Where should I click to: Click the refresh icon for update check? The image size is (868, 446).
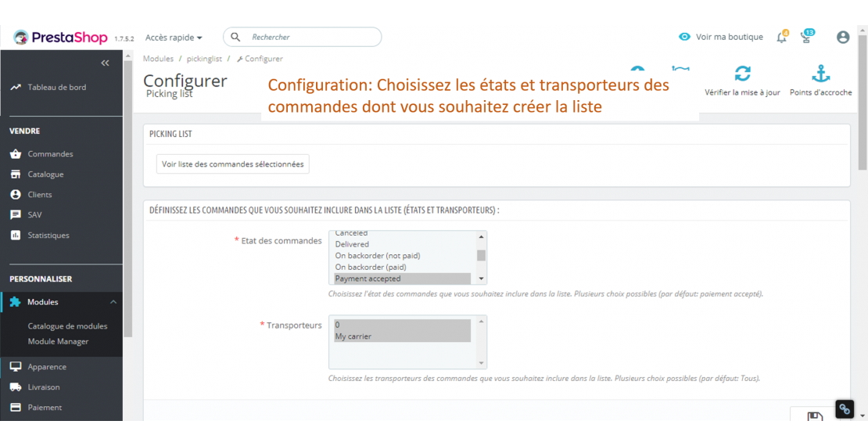[742, 74]
